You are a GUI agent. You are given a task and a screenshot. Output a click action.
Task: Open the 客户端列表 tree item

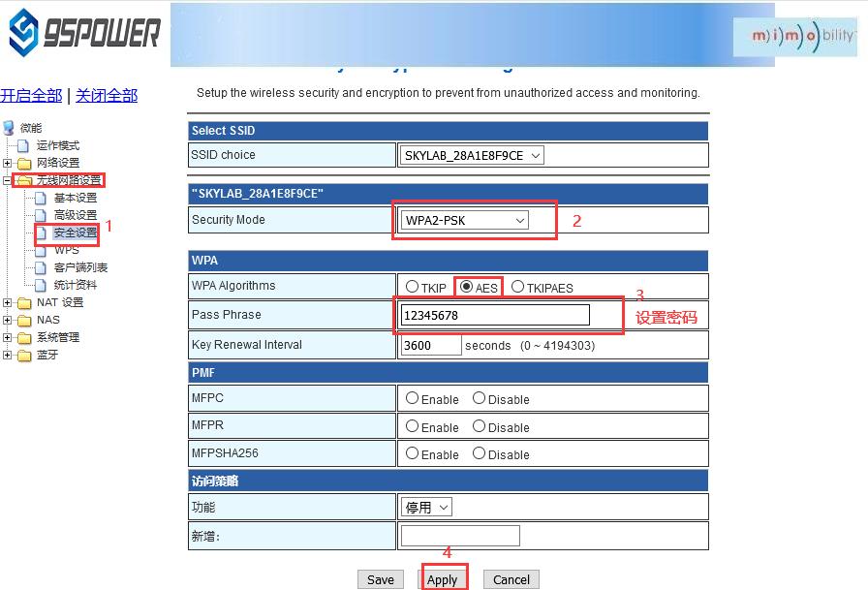coord(80,267)
